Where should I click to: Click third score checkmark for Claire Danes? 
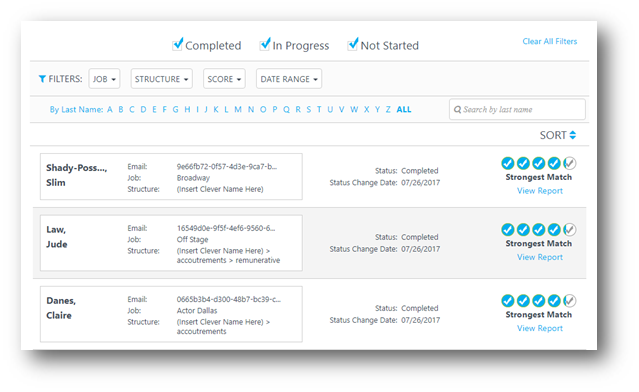point(539,301)
